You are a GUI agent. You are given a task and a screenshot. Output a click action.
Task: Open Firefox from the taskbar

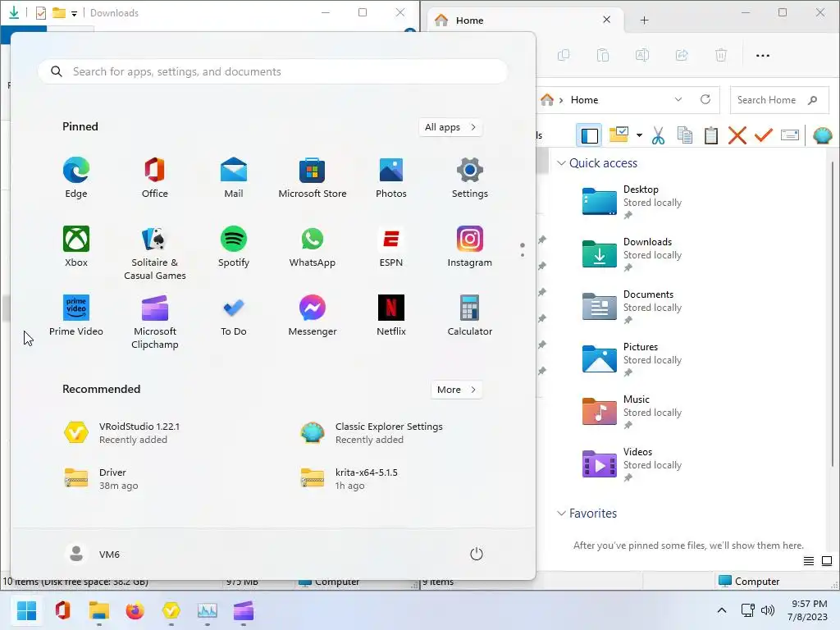(x=135, y=610)
